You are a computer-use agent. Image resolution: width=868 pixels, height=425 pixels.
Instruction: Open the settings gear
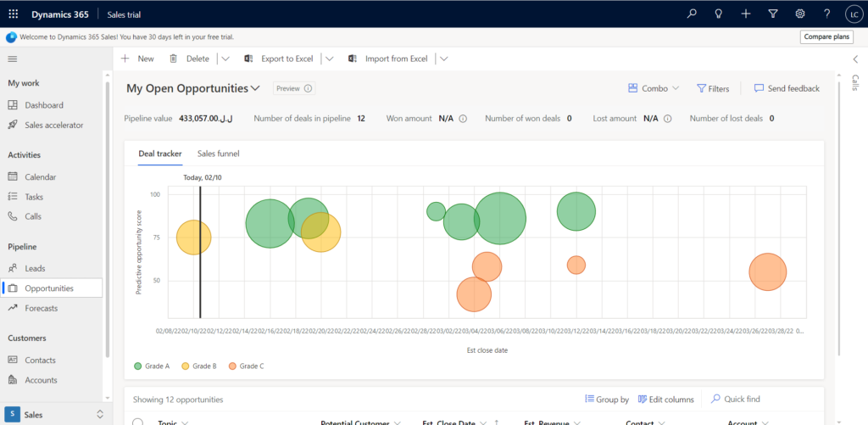click(800, 14)
